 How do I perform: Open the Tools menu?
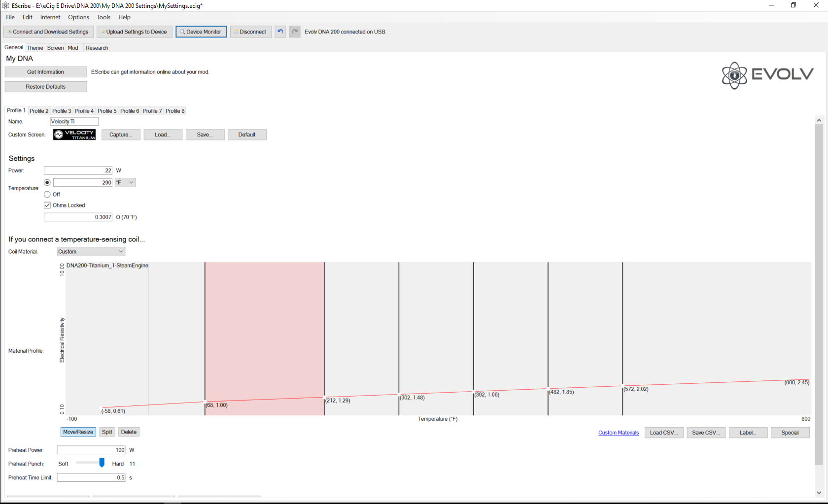(x=103, y=17)
